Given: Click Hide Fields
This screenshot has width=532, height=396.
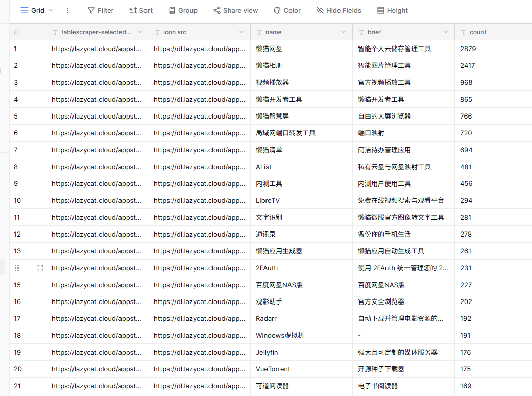Looking at the screenshot, I should click(x=339, y=11).
